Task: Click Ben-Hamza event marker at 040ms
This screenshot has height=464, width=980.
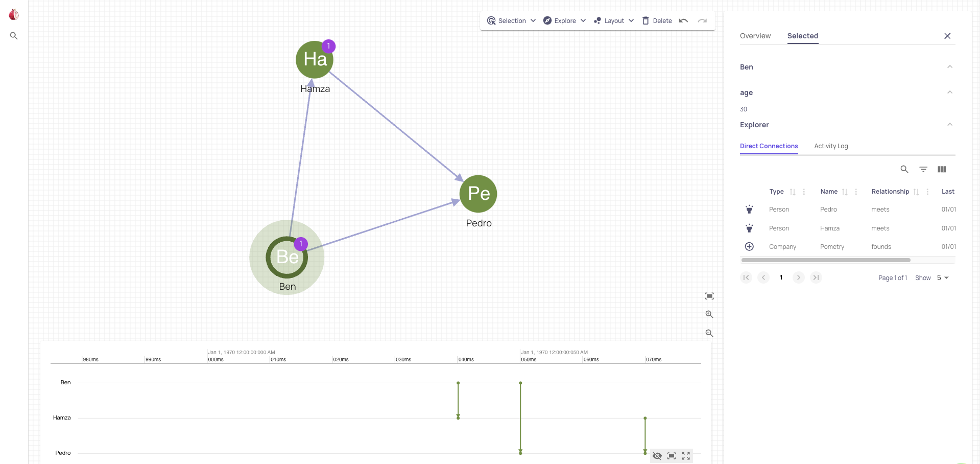Action: coord(458,401)
